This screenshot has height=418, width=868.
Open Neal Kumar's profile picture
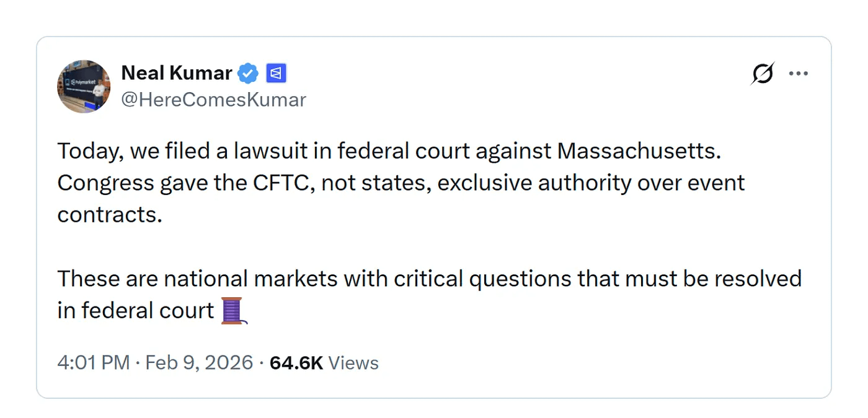84,86
